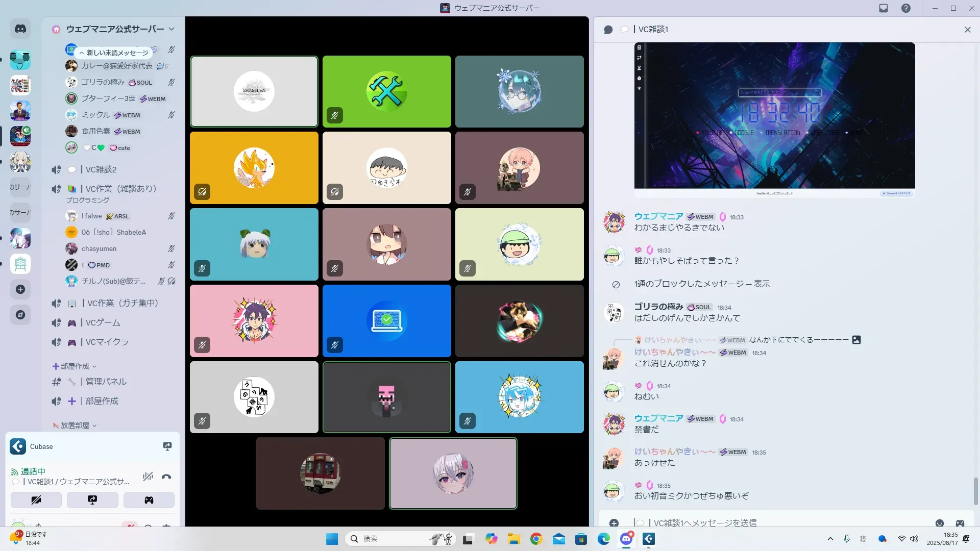This screenshot has height=551, width=980.
Task: Click the add a server plus icon
Action: coord(20,289)
